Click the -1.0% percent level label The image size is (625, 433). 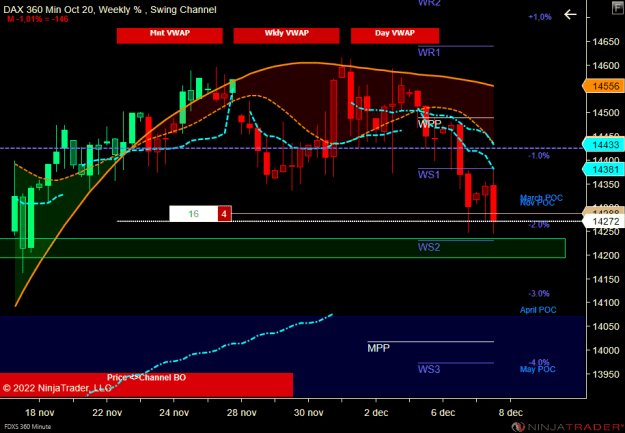(x=539, y=155)
